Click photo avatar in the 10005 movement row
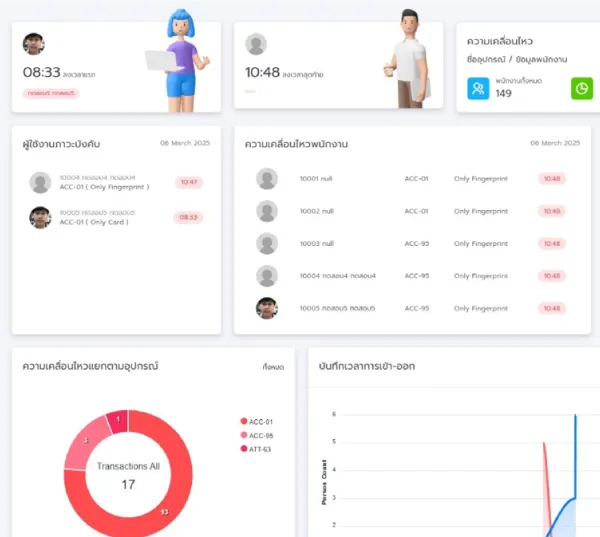The image size is (600, 537). click(x=267, y=308)
